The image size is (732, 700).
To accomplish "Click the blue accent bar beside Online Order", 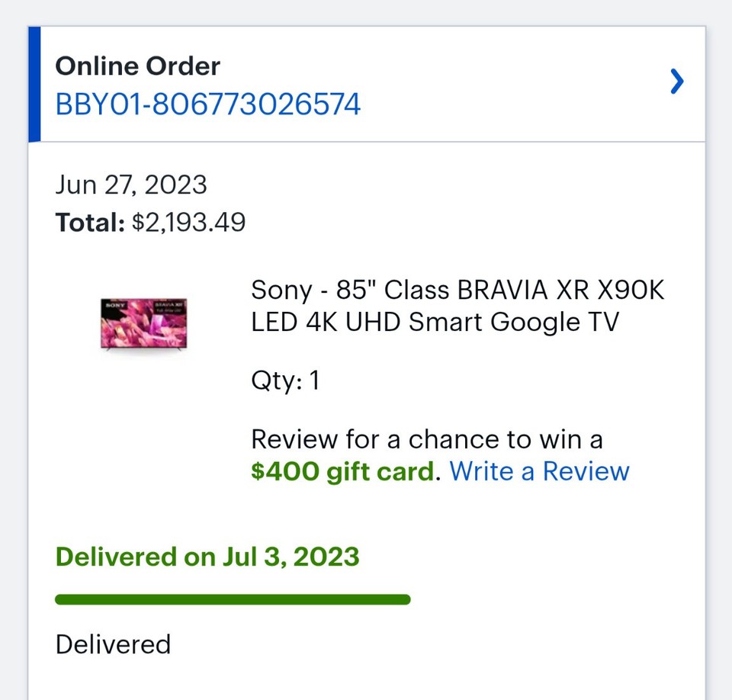I will (34, 84).
